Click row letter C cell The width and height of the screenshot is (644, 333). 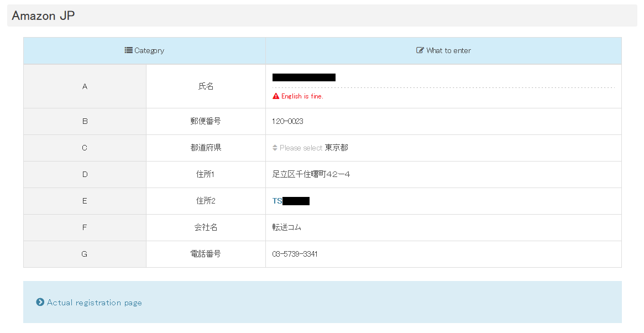click(85, 148)
